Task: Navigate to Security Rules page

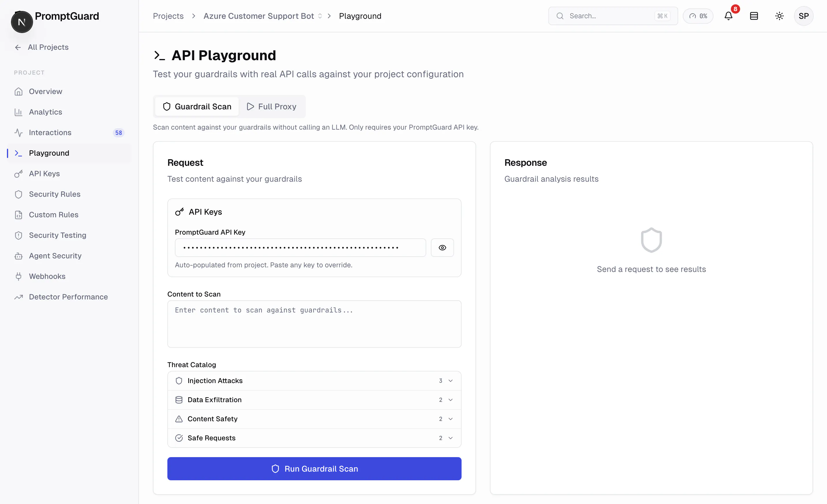Action: [x=69, y=194]
